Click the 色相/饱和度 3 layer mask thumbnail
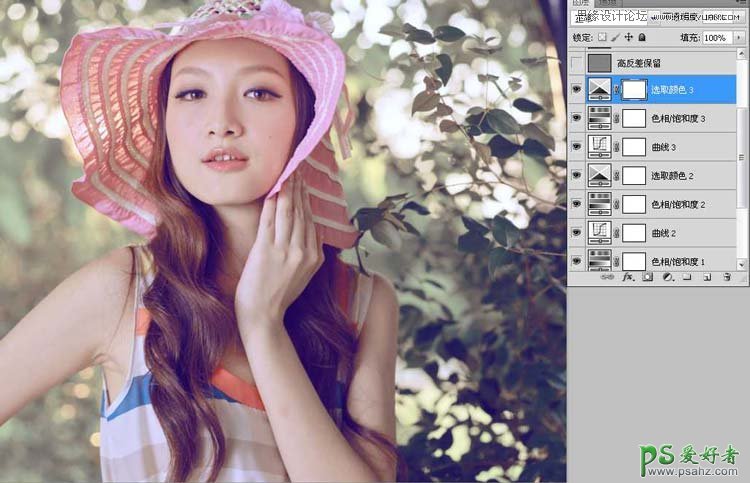Image resolution: width=750 pixels, height=483 pixels. 633,119
